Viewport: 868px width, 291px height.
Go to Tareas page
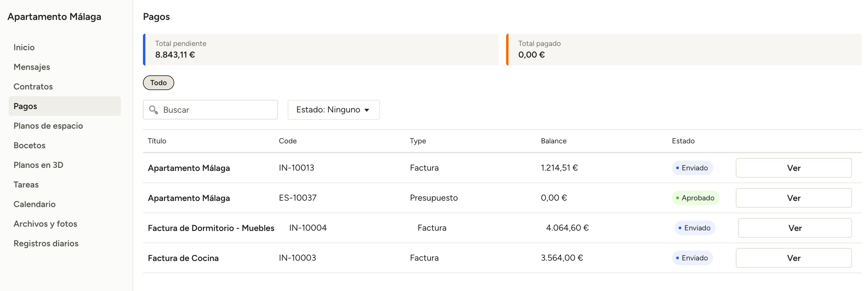tap(26, 185)
